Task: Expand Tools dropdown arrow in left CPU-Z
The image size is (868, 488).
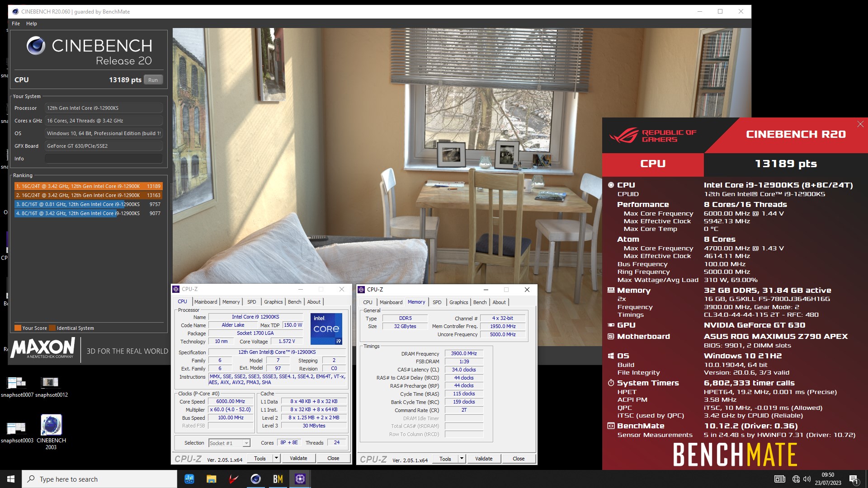Action: pyautogui.click(x=276, y=458)
